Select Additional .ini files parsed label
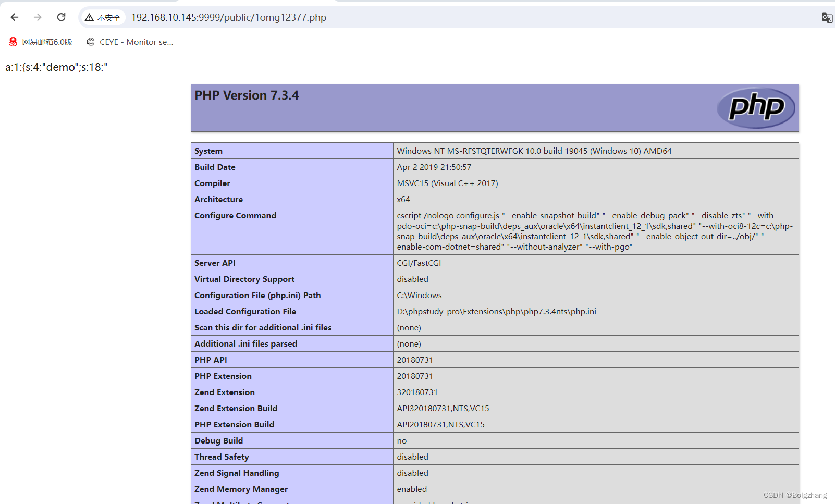Image resolution: width=835 pixels, height=504 pixels. (x=245, y=344)
